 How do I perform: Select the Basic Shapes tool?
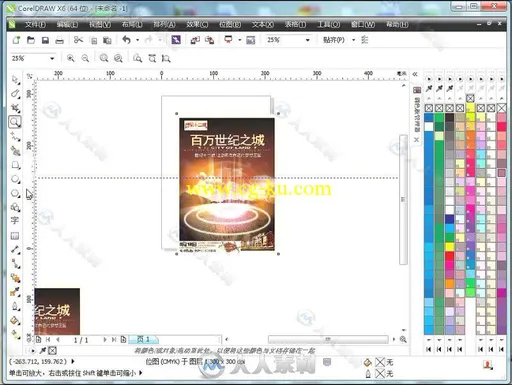tap(15, 207)
